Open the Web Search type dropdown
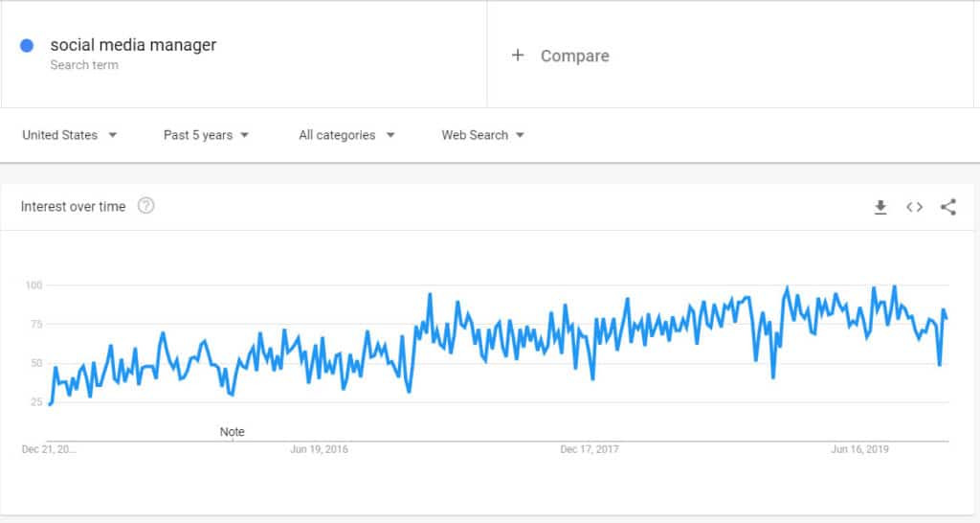Viewport: 980px width, 523px height. 482,135
